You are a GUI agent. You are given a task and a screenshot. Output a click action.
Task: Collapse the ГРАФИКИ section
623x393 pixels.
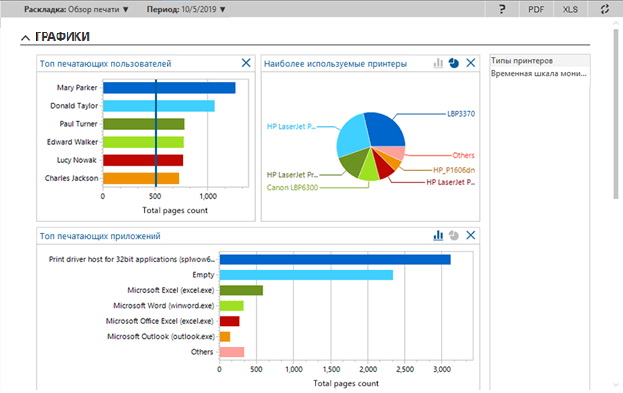point(25,38)
